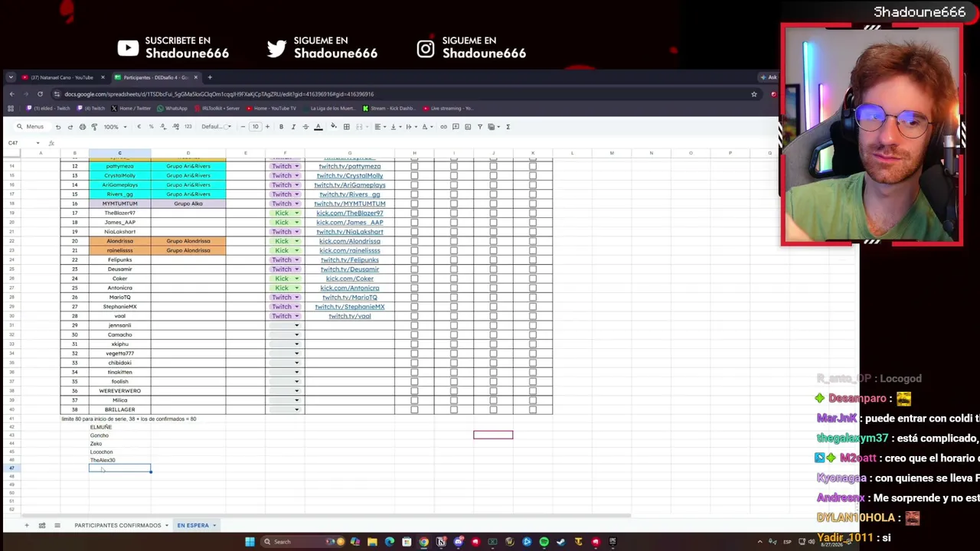Open platform dropdown for pattymeza row
Image resolution: width=980 pixels, height=551 pixels.
(296, 166)
